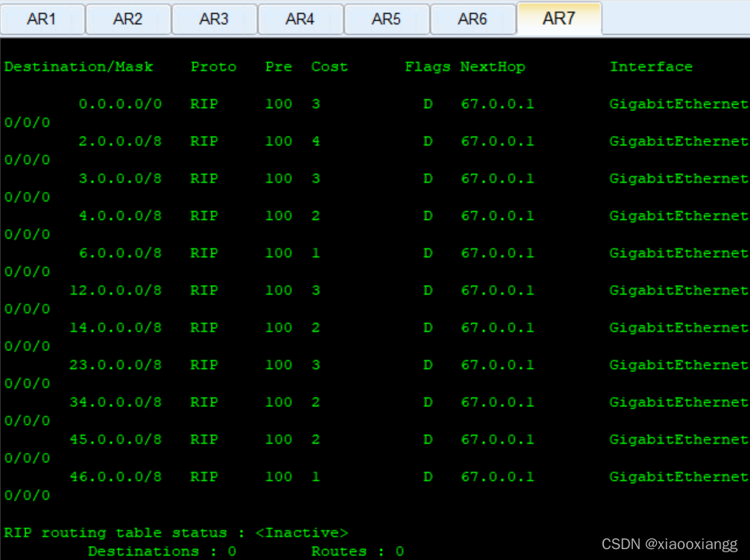Image resolution: width=750 pixels, height=560 pixels.
Task: Click the active AR7 tab
Action: (558, 18)
